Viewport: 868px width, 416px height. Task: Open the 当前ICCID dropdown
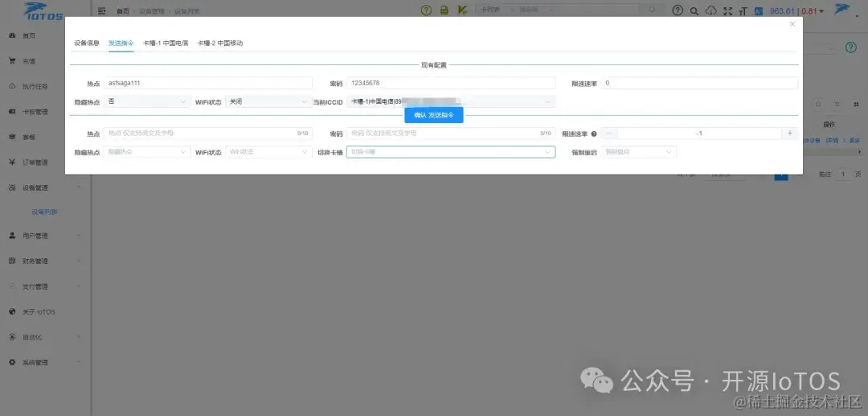click(x=451, y=102)
